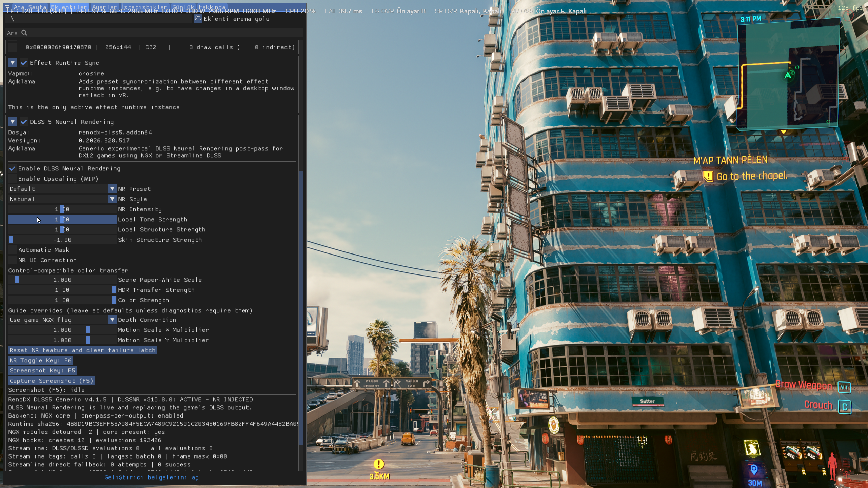Enable the NR UI Correction checkbox

[x=13, y=260]
